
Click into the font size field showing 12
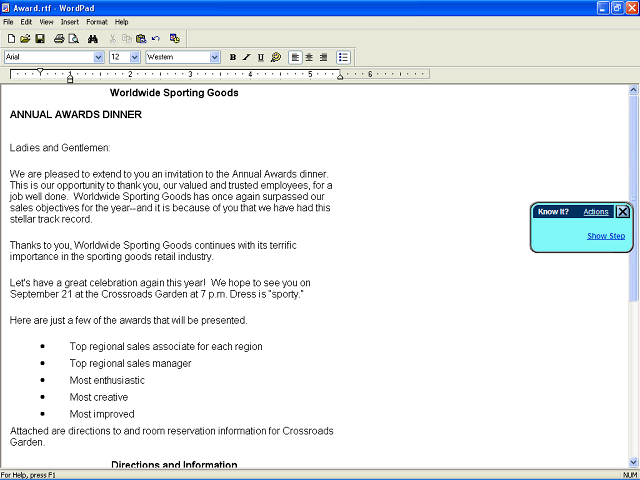click(x=120, y=57)
